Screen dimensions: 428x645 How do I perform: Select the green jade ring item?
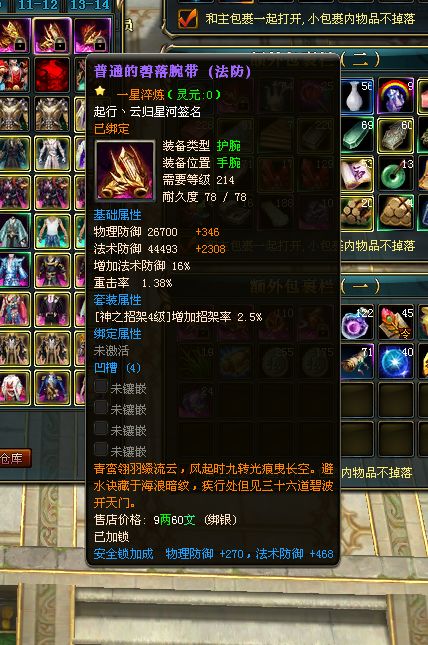click(395, 174)
